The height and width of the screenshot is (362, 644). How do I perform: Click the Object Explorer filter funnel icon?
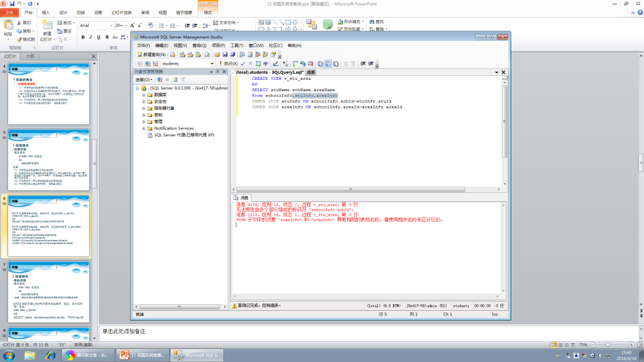(x=183, y=80)
